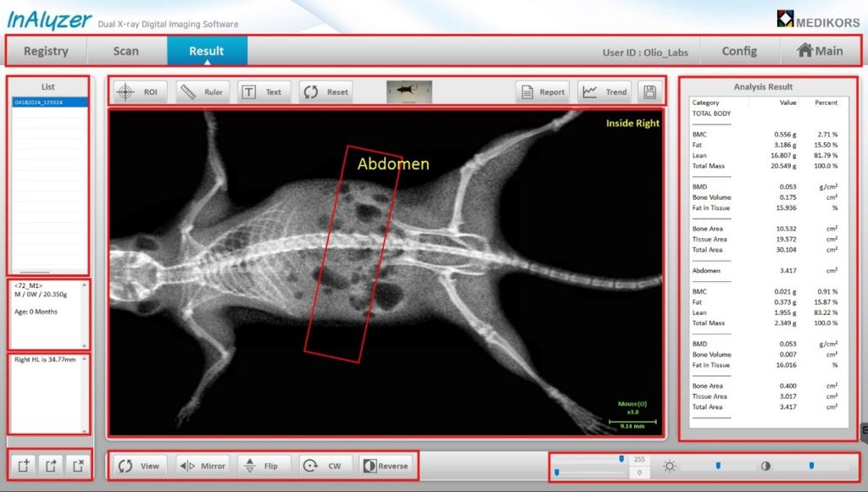The image size is (868, 492).
Task: Click the export record icon below the list
Action: pyautogui.click(x=50, y=466)
